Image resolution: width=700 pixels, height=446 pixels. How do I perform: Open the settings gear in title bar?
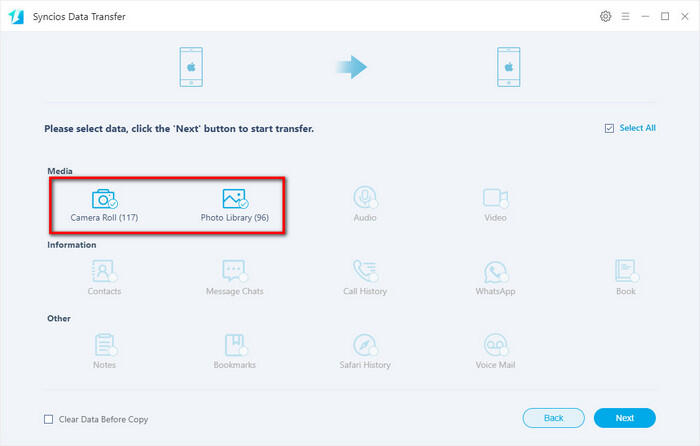pos(605,17)
